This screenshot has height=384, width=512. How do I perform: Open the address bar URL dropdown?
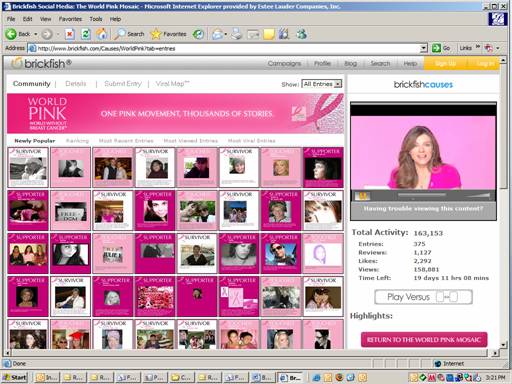423,48
